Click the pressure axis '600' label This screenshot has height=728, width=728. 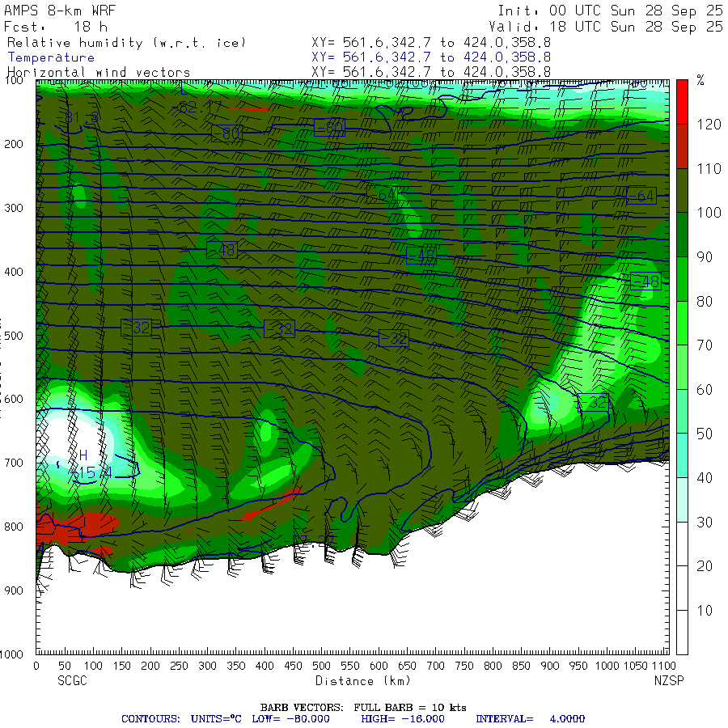pyautogui.click(x=14, y=400)
